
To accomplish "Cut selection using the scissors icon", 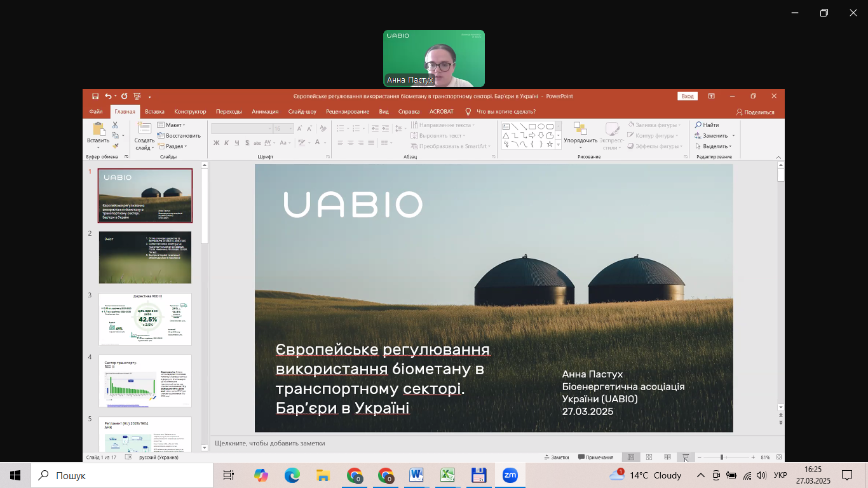I will coord(115,125).
